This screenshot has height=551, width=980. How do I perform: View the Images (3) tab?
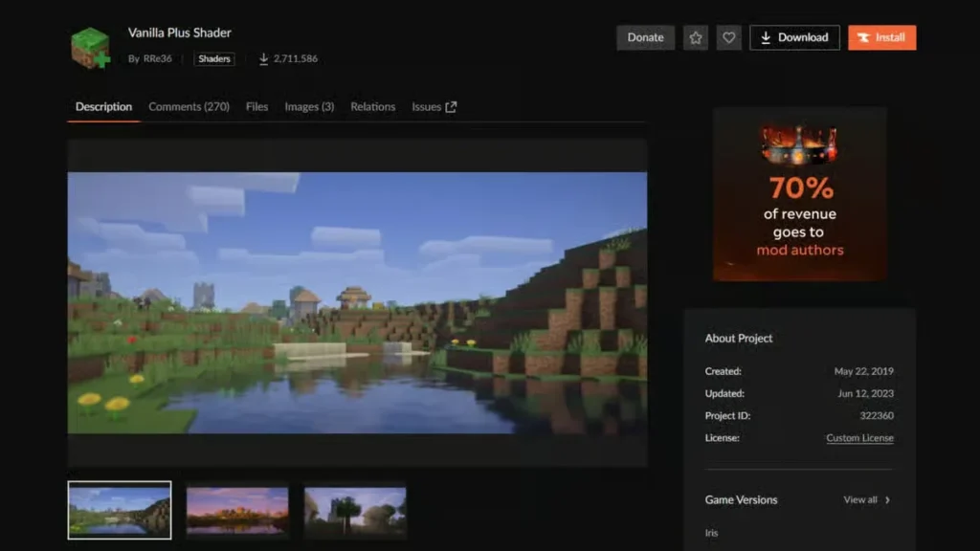point(308,106)
